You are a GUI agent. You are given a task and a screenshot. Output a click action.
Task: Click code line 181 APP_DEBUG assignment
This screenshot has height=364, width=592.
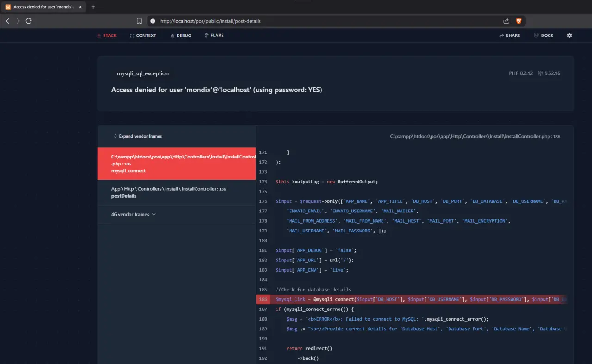click(316, 250)
